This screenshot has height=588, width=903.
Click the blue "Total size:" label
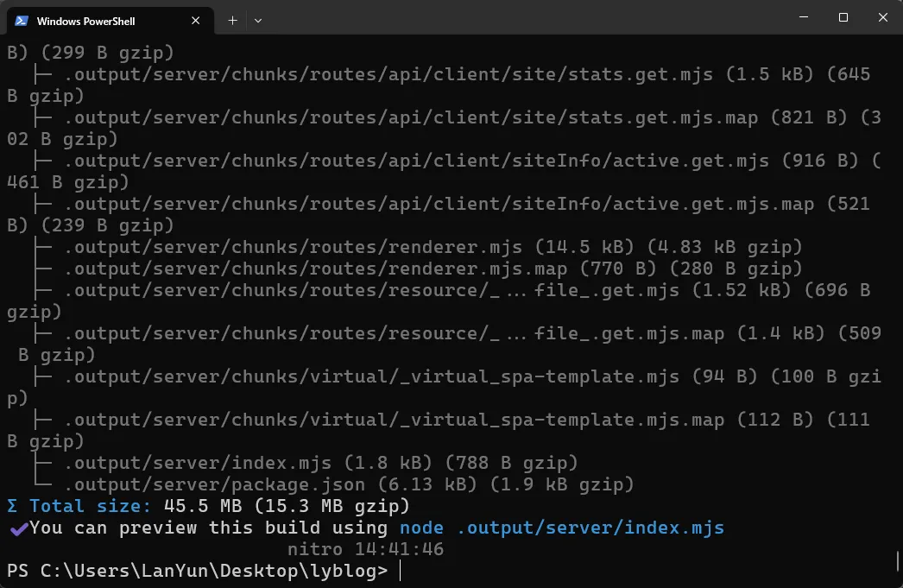point(91,506)
